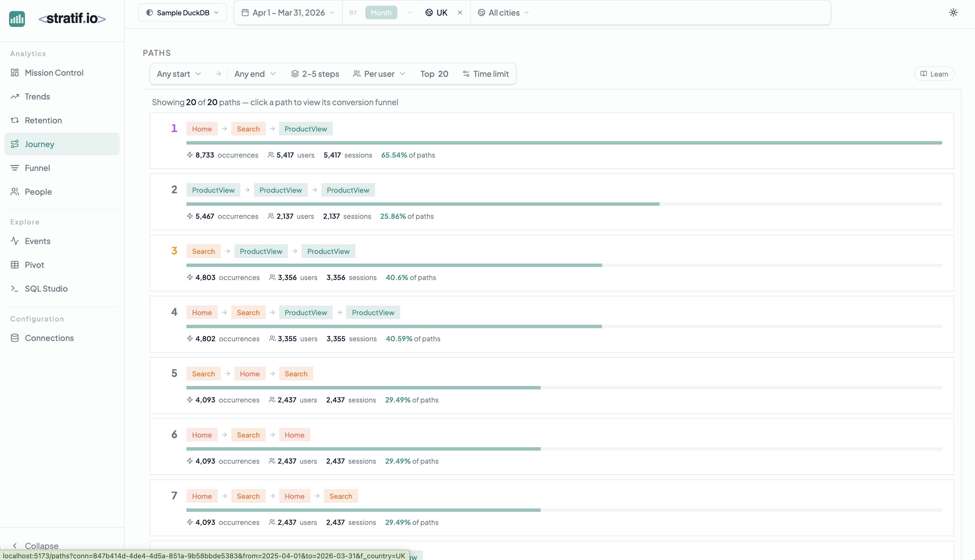975x560 pixels.
Task: Click the Events activity pulse icon
Action: pyautogui.click(x=15, y=241)
